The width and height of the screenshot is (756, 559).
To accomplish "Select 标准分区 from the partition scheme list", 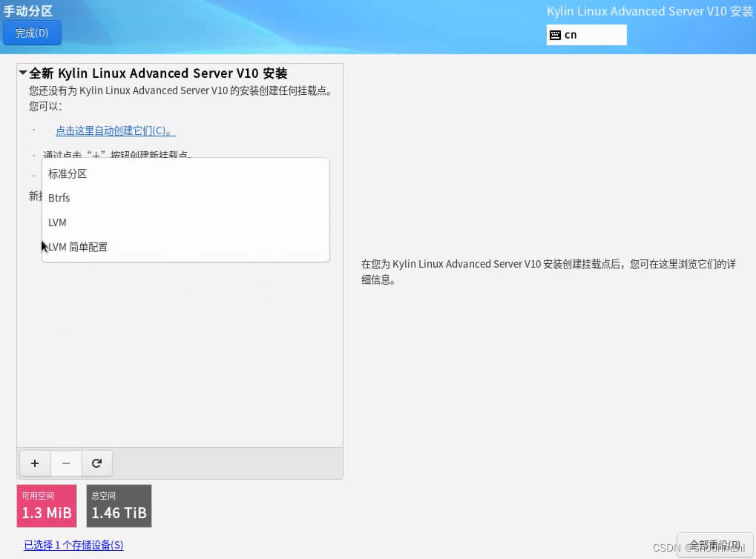I will tap(185, 173).
